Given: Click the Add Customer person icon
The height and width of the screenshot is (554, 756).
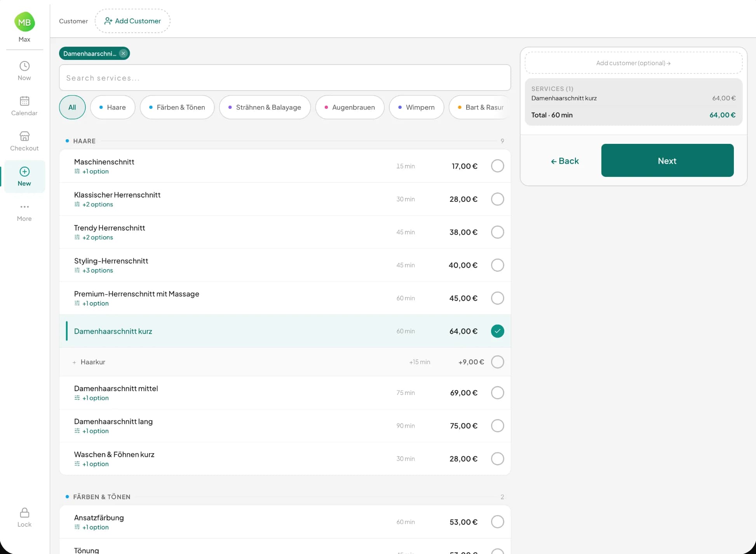Looking at the screenshot, I should coord(108,21).
